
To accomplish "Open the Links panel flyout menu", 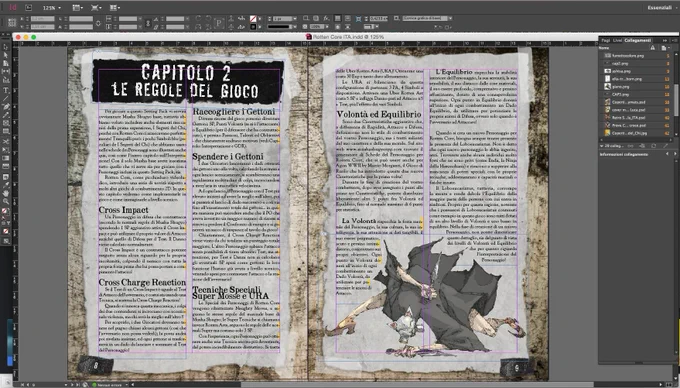I will [x=675, y=40].
